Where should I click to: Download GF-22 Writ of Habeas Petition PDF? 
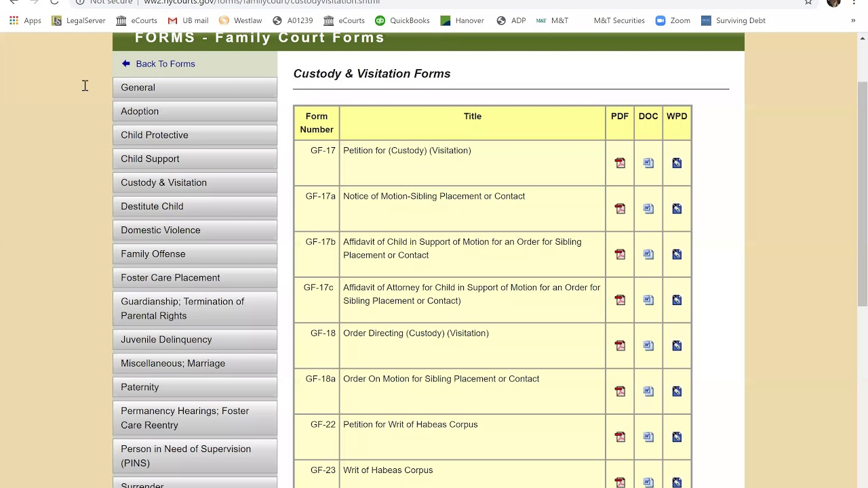[x=620, y=436]
